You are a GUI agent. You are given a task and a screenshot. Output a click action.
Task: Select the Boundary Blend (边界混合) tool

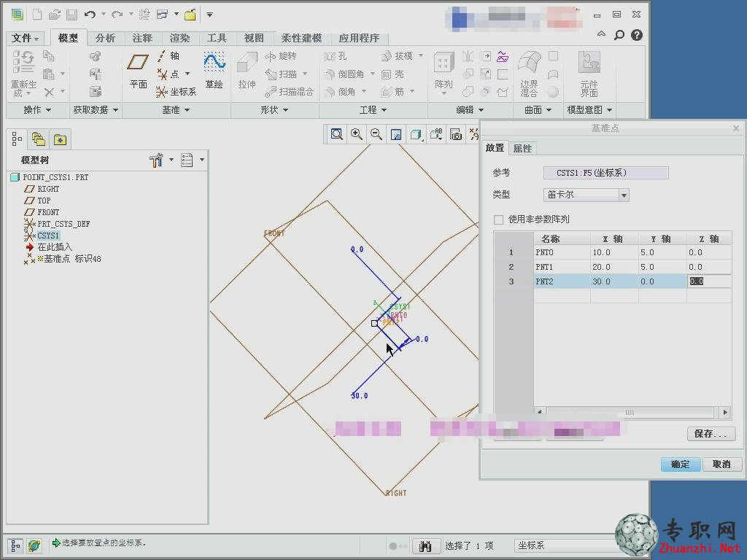[529, 74]
